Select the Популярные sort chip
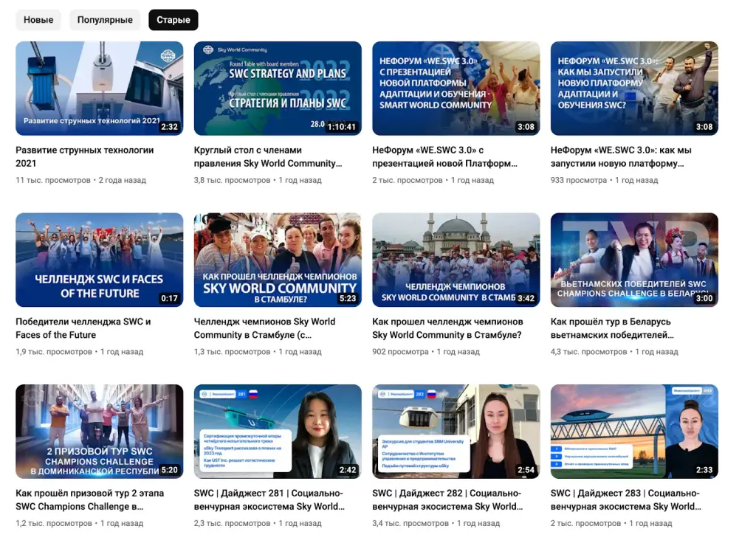Image resolution: width=756 pixels, height=543 pixels. [x=105, y=20]
